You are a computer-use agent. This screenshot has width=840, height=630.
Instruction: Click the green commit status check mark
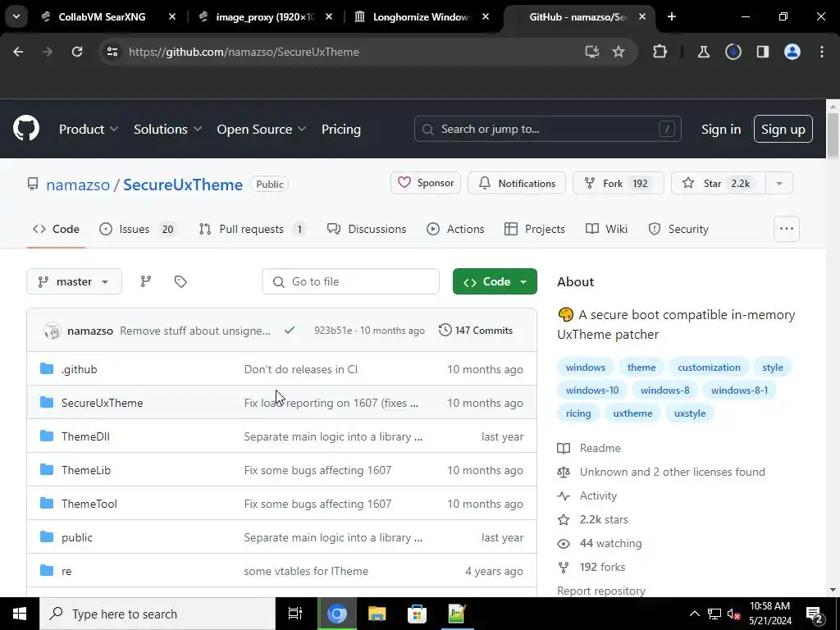click(290, 331)
